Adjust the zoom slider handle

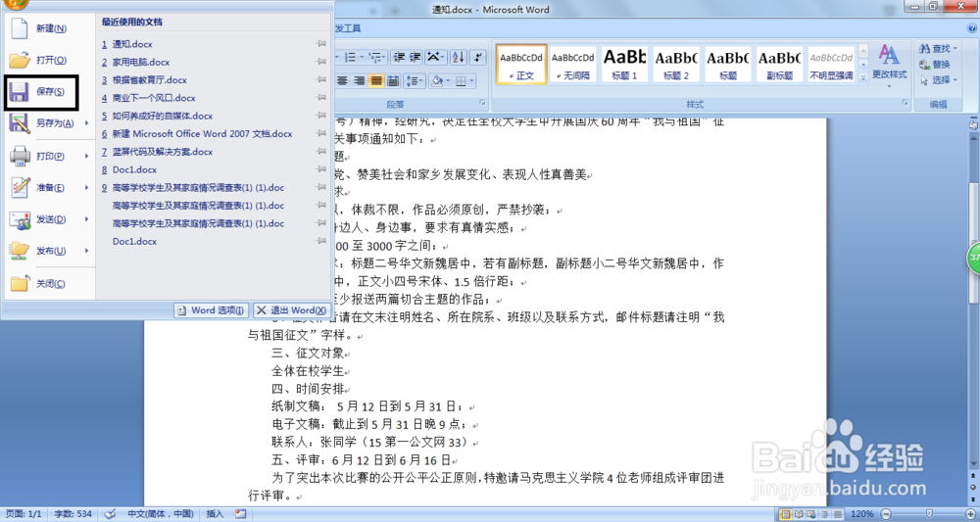coord(929,513)
